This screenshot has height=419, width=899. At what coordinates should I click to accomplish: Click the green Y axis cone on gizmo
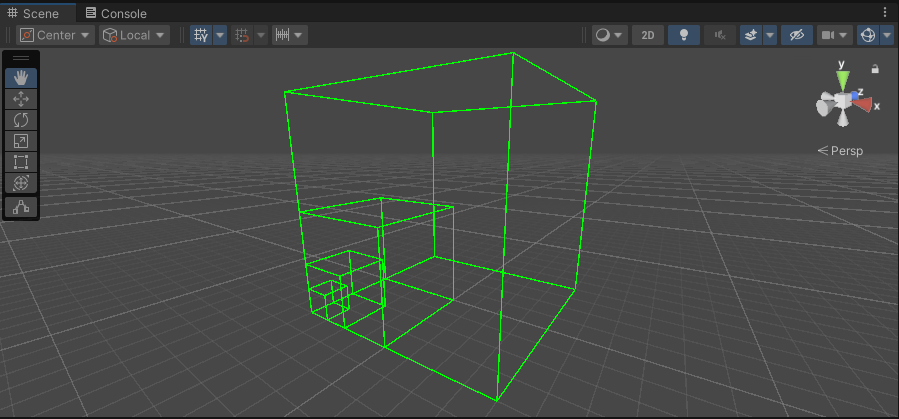843,77
